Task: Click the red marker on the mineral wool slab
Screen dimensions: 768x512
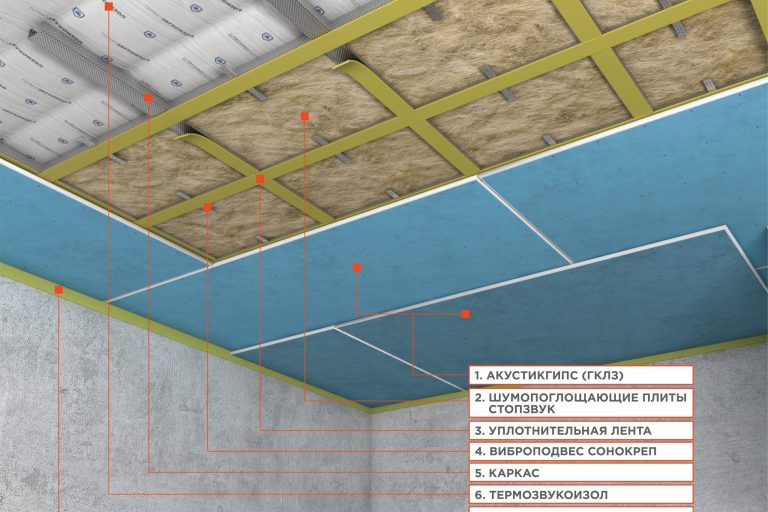Action: [x=304, y=116]
